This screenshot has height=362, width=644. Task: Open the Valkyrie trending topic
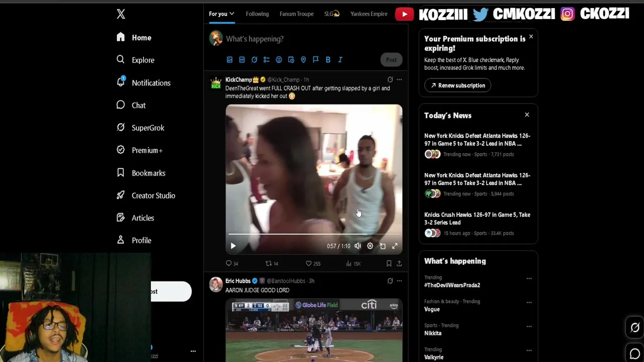tap(434, 357)
